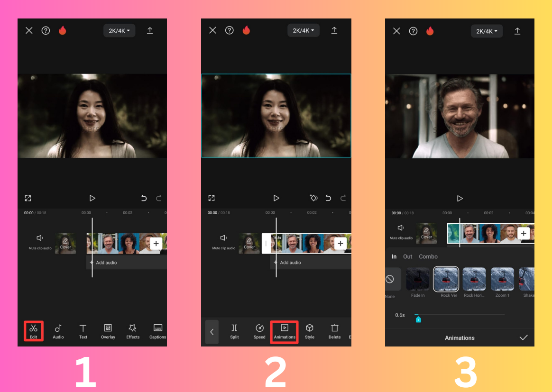This screenshot has width=552, height=392.
Task: Open the 2K/4K resolution dropdown in screen 2
Action: [304, 31]
